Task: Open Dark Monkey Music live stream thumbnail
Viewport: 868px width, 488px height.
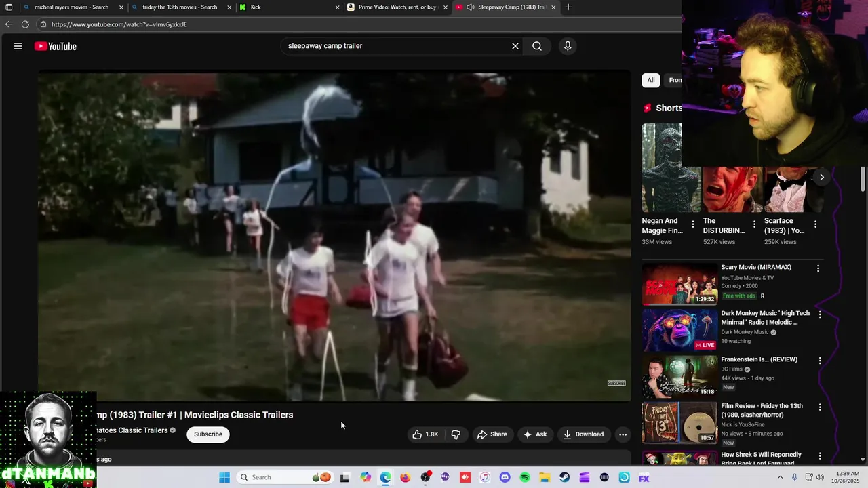Action: 679,330
